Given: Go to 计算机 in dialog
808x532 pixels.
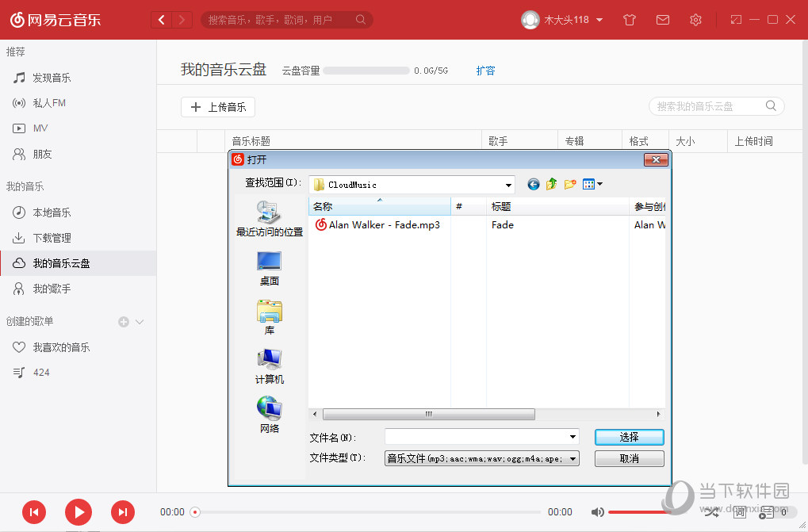Looking at the screenshot, I should click(x=269, y=366).
